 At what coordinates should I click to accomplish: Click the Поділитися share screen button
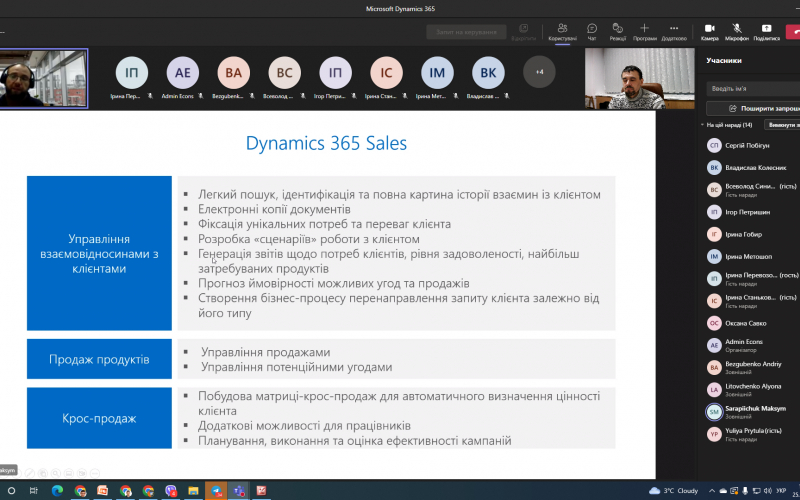click(x=766, y=32)
